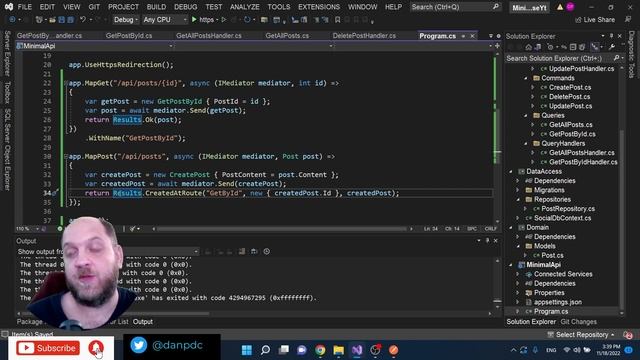Click Task View icon on taskbar
Image resolution: width=640 pixels, height=360 pixels.
pos(284,350)
